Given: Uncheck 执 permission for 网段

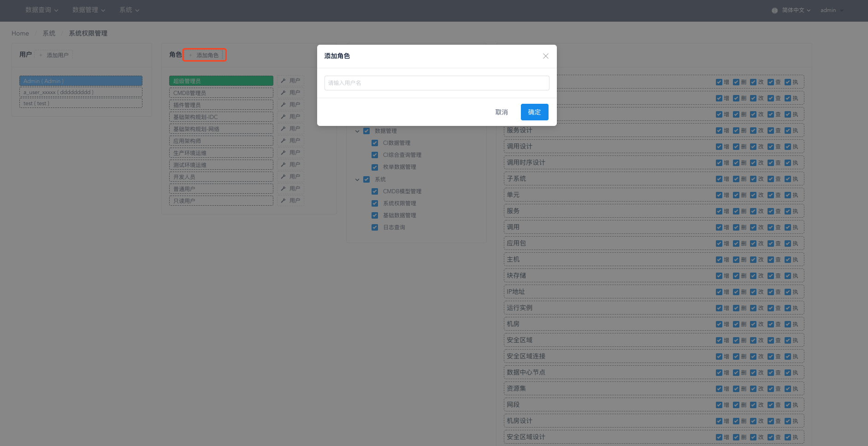Looking at the screenshot, I should tap(788, 405).
